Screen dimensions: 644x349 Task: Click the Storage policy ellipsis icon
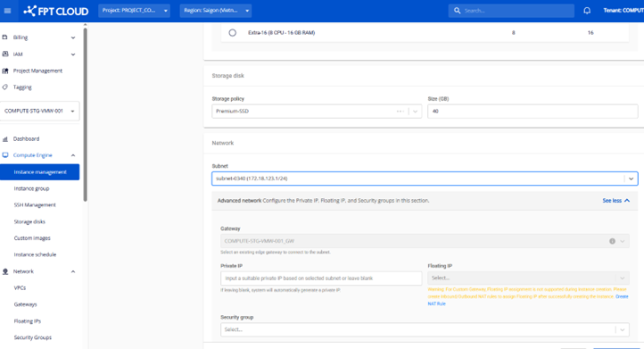click(400, 112)
